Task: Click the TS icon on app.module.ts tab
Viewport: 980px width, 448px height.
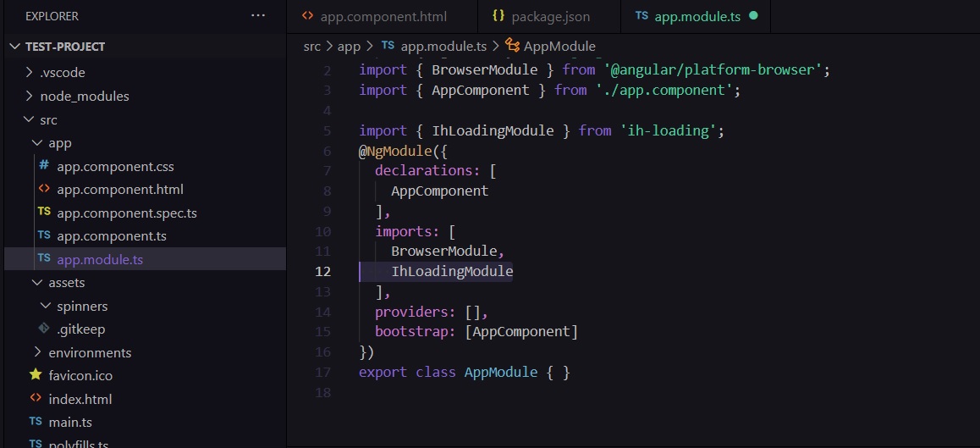Action: pos(641,16)
